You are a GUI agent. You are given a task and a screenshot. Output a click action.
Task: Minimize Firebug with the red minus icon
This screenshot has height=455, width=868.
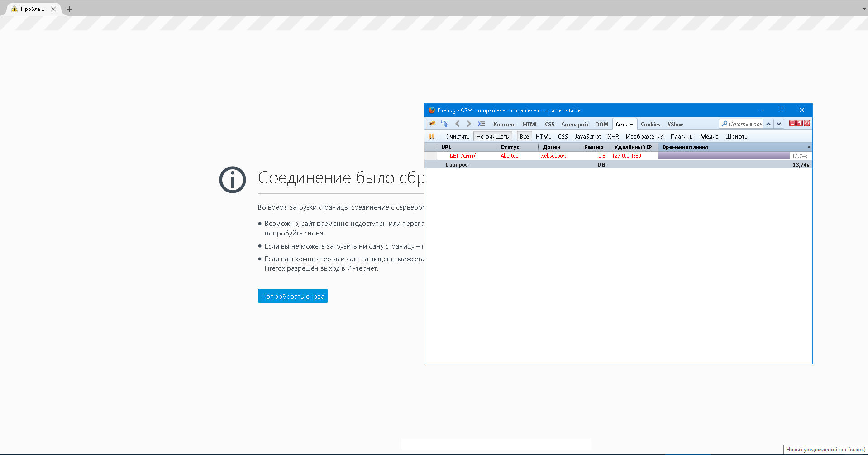point(792,123)
